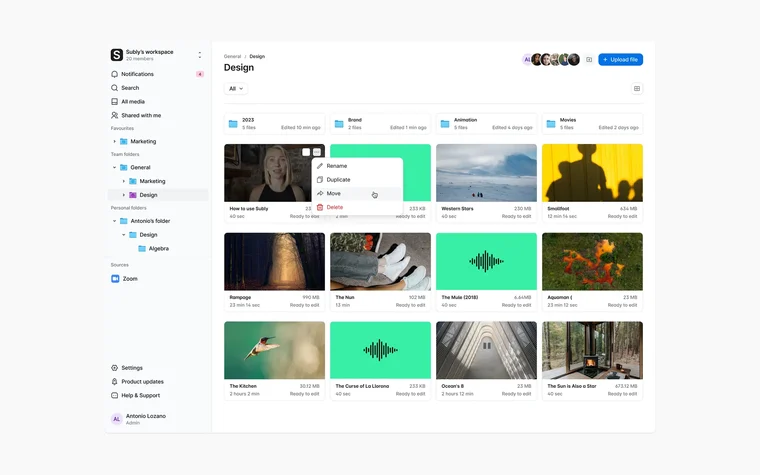The image size is (760, 475).
Task: Expand the Favourites Marketing folder arrow
Action: tap(114, 142)
